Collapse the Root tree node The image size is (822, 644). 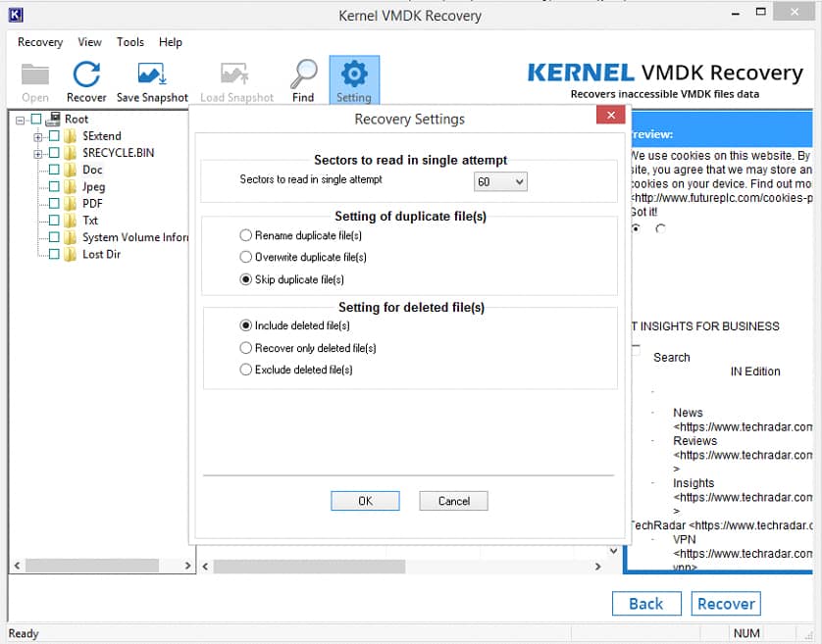point(20,121)
